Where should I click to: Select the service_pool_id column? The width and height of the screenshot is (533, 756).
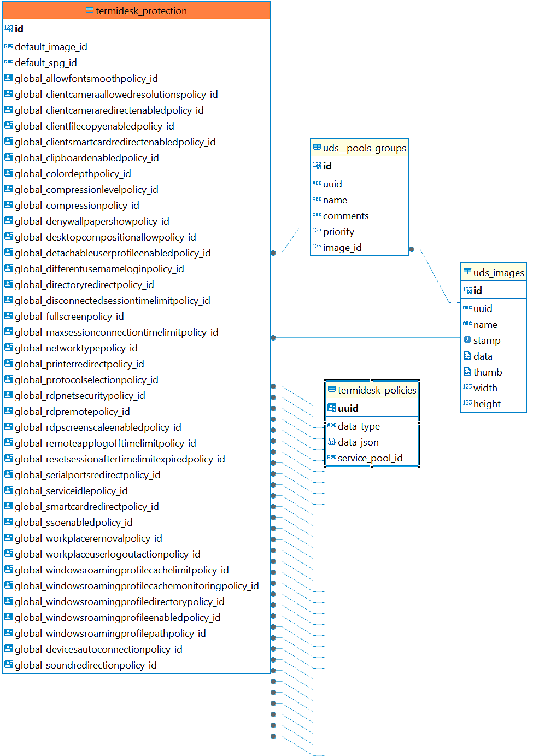(x=370, y=458)
